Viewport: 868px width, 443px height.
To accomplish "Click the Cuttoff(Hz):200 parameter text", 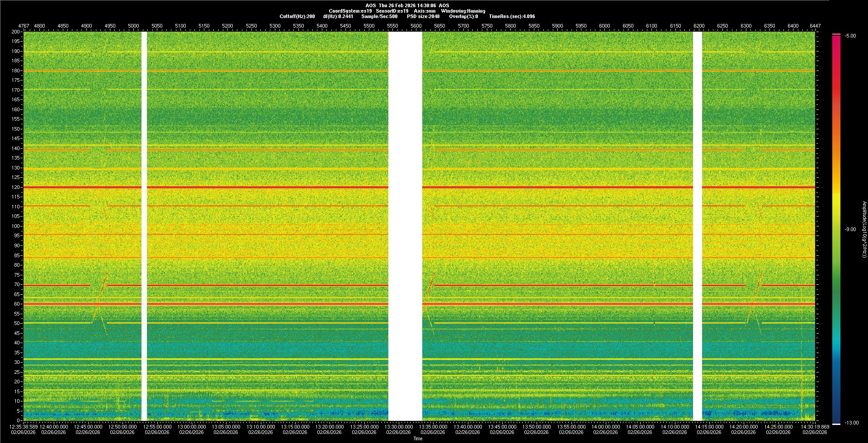I will (297, 16).
